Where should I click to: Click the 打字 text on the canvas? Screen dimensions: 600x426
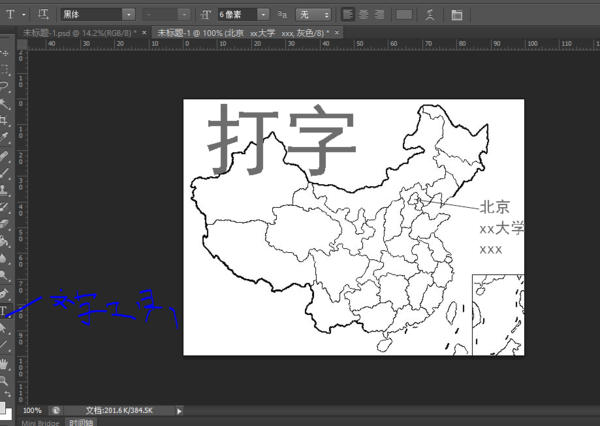click(282, 139)
